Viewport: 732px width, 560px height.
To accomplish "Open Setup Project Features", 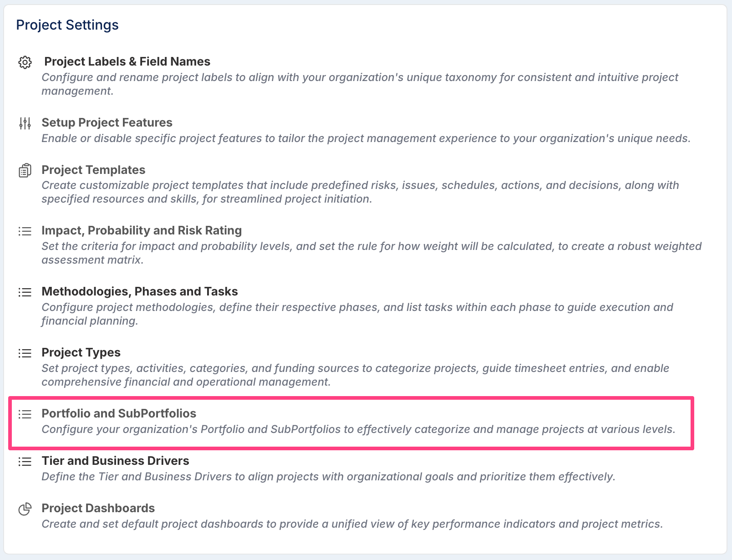I will (107, 122).
